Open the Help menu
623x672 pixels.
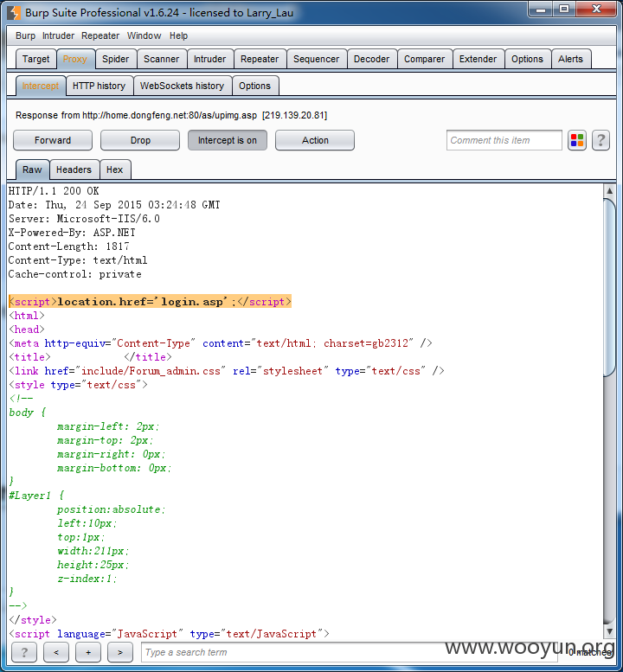pos(178,35)
